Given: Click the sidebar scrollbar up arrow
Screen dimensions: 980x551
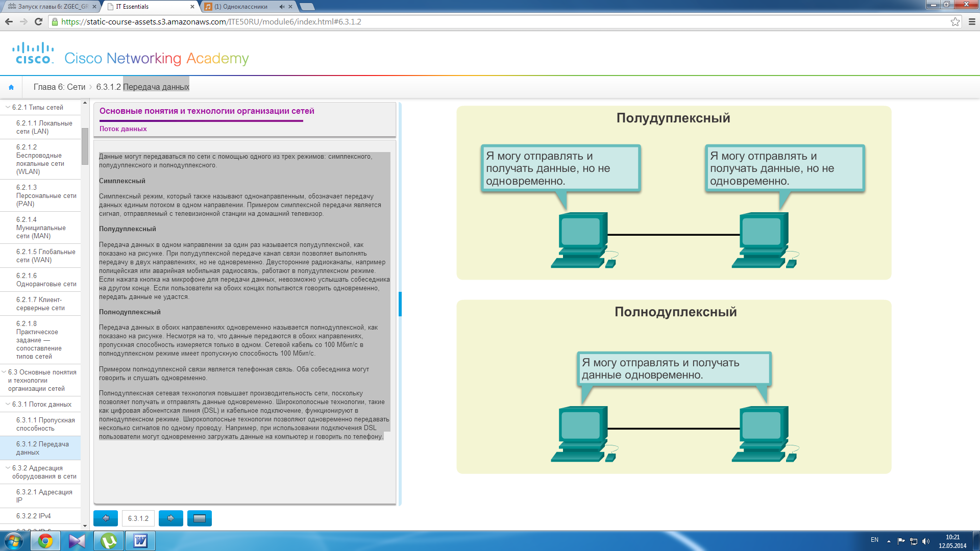Looking at the screenshot, I should point(85,103).
